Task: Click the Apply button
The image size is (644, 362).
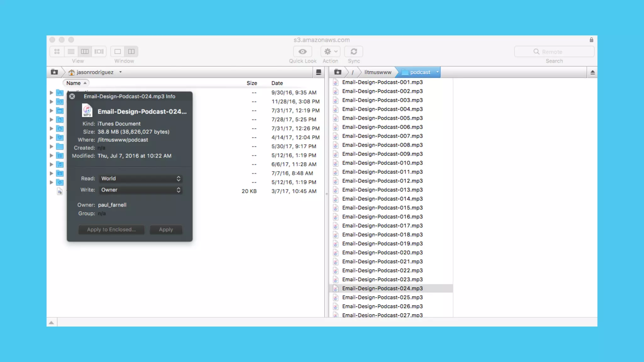Action: tap(166, 229)
